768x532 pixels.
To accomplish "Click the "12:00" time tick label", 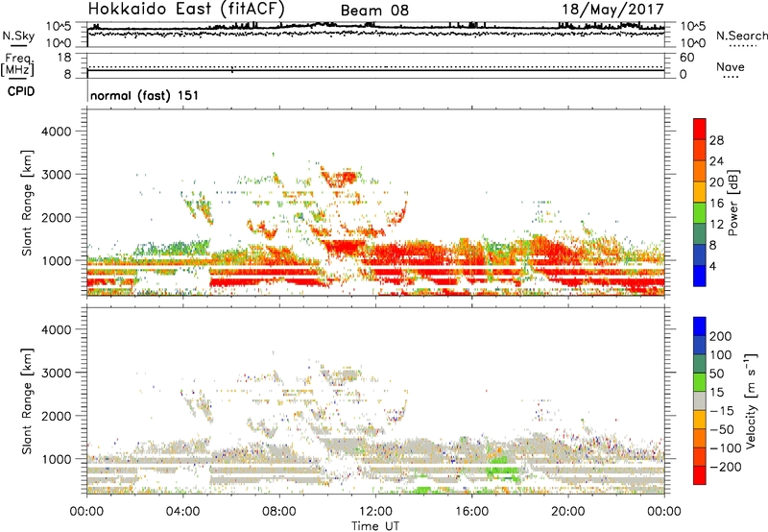I will (375, 512).
